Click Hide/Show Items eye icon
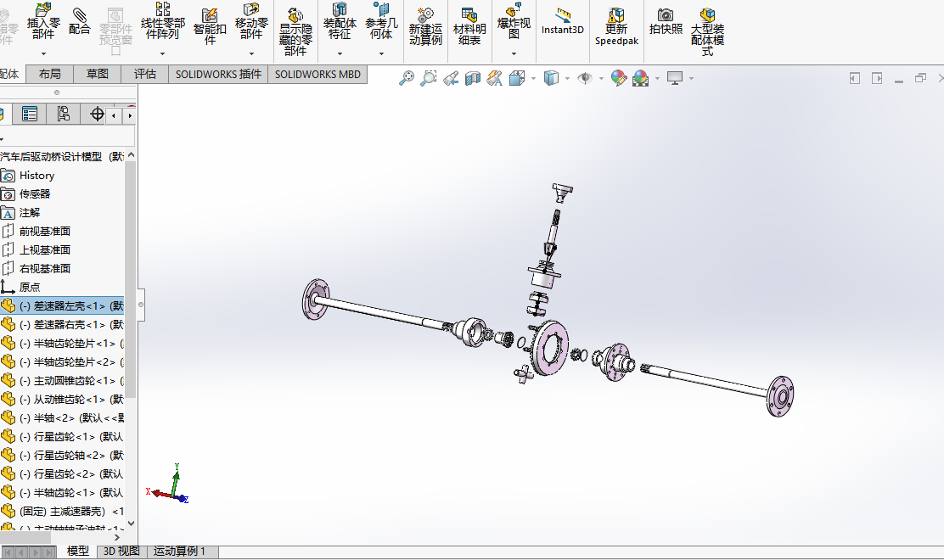 (x=585, y=78)
